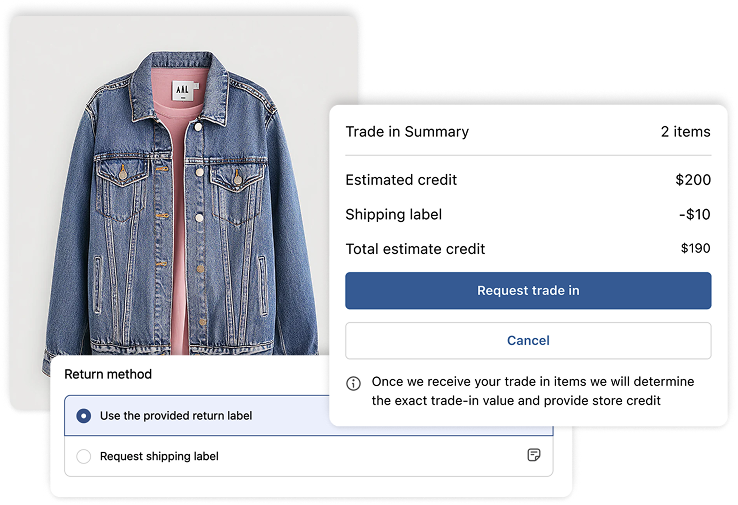Click the Shipping label line item

[x=393, y=215]
